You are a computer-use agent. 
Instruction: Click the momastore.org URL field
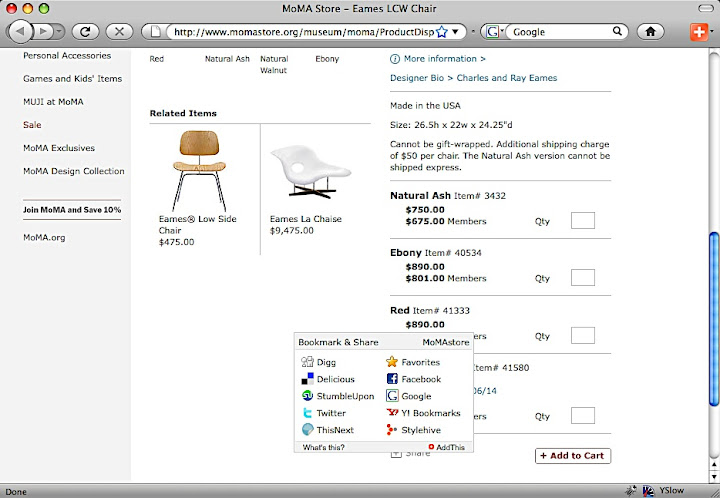[x=304, y=32]
